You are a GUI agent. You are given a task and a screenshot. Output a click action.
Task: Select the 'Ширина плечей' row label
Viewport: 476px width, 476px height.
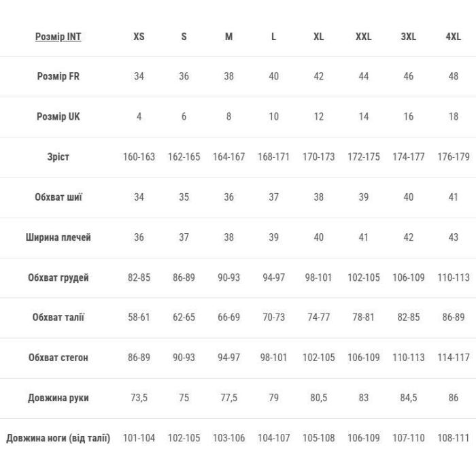(58, 237)
